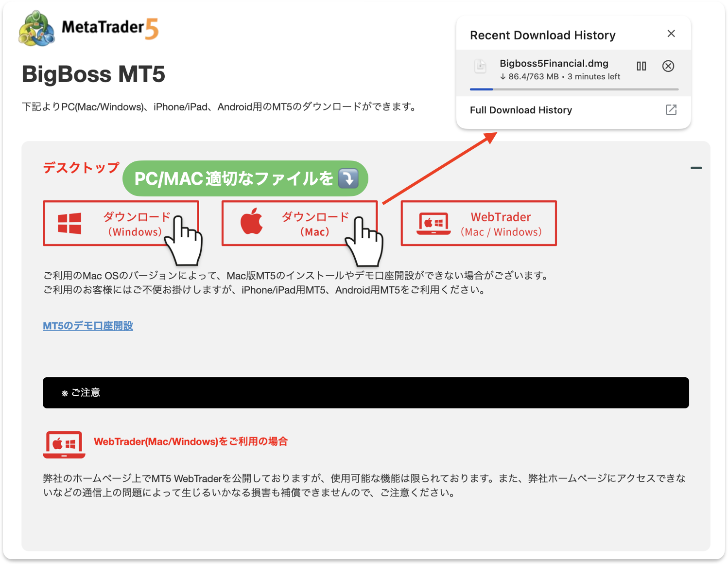
Task: Click the ダウンロード (Mac) button
Action: tap(300, 223)
